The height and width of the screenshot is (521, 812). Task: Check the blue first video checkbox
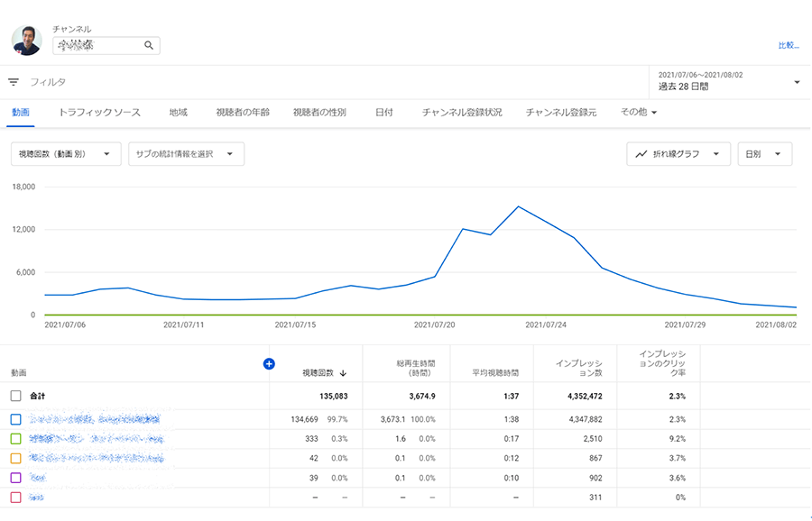15,419
